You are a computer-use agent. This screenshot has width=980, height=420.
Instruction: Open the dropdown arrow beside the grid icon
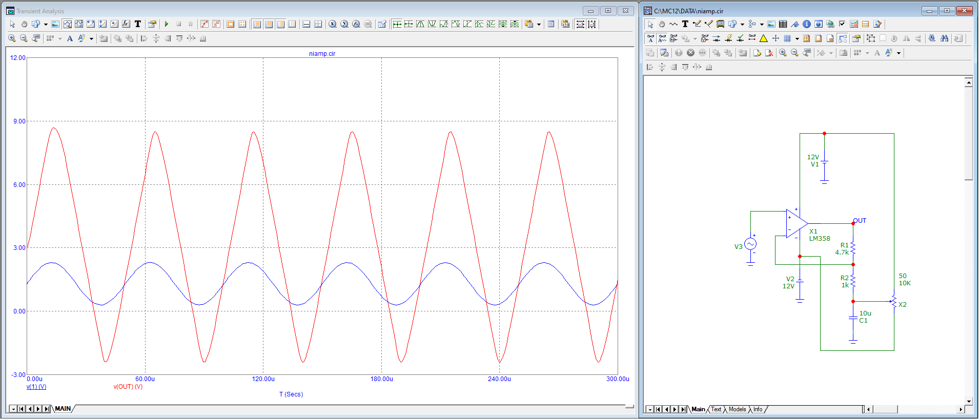[797, 38]
